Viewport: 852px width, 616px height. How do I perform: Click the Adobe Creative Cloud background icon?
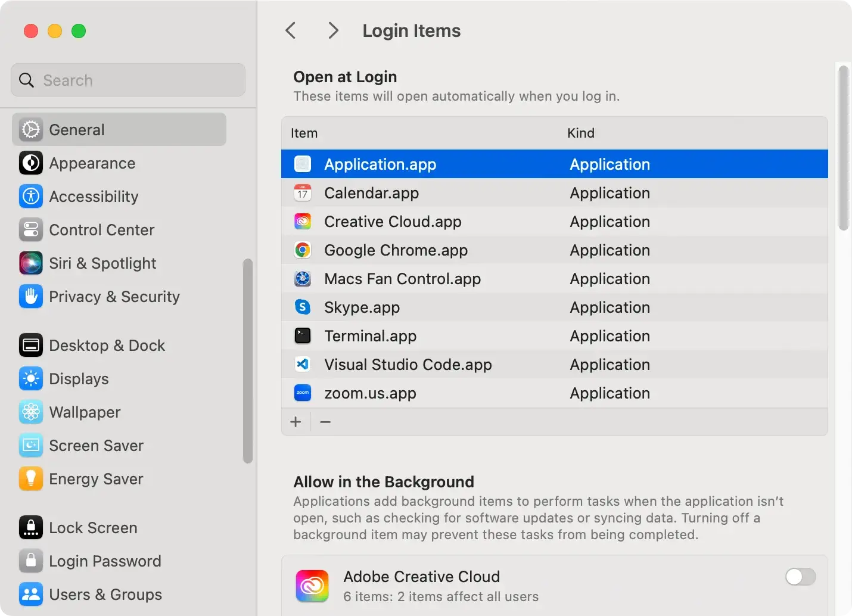click(x=312, y=586)
